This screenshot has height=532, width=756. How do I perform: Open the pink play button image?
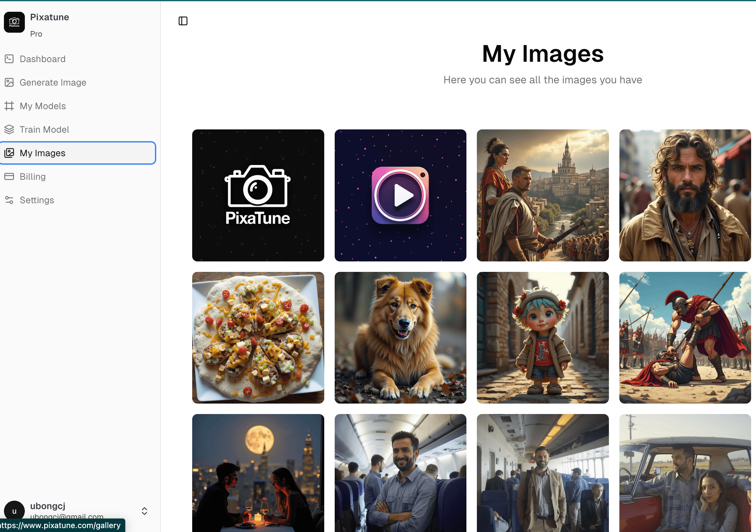click(x=400, y=195)
